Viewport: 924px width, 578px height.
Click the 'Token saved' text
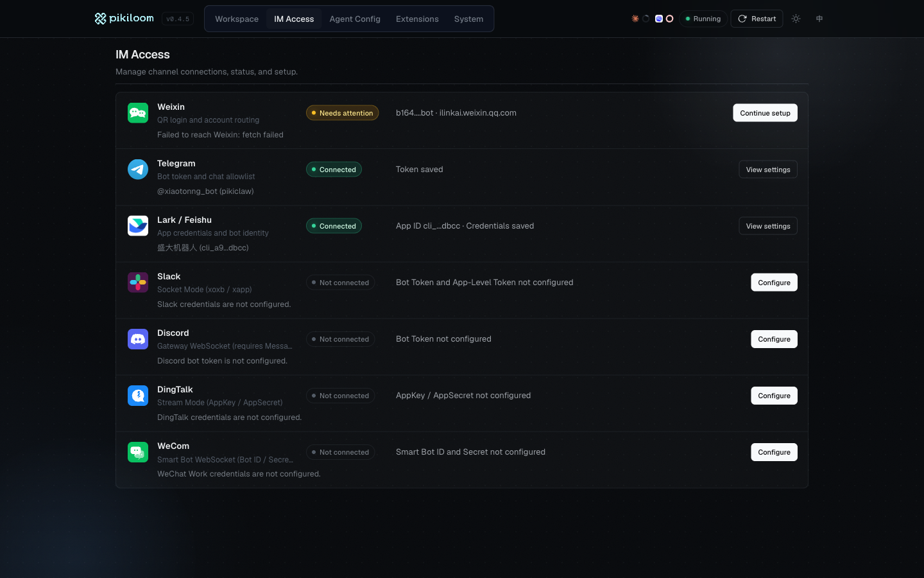(420, 170)
